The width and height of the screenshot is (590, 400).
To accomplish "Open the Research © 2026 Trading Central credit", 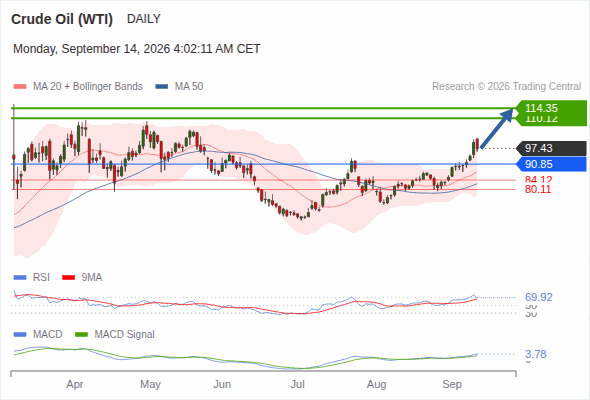I will 506,87.
